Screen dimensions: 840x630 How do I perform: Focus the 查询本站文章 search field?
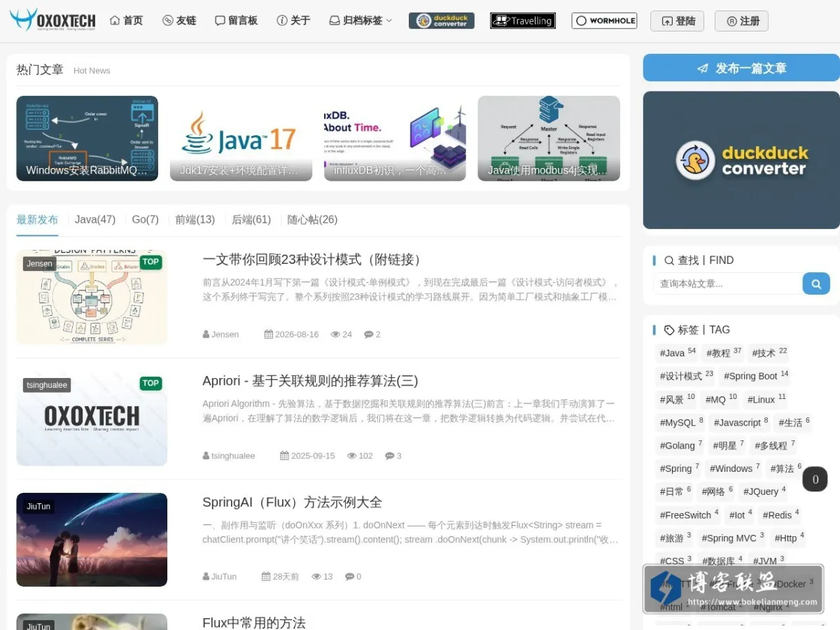point(727,283)
